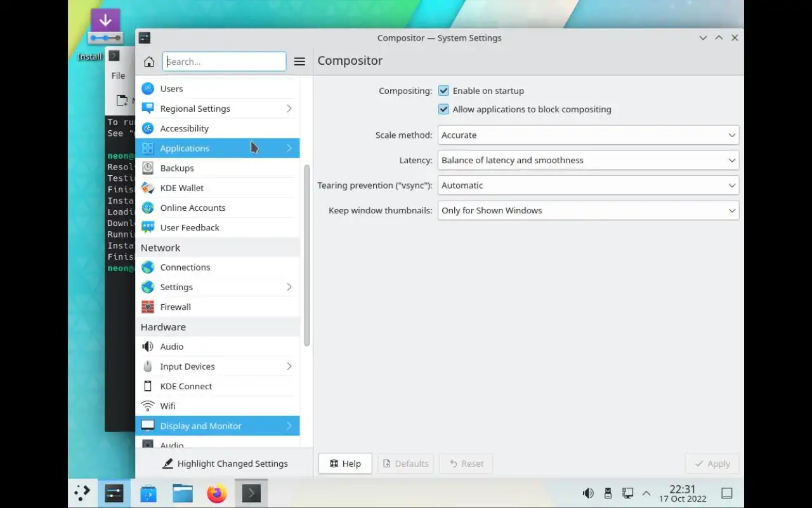Click the Connections globe icon
Image resolution: width=812 pixels, height=508 pixels.
(148, 267)
